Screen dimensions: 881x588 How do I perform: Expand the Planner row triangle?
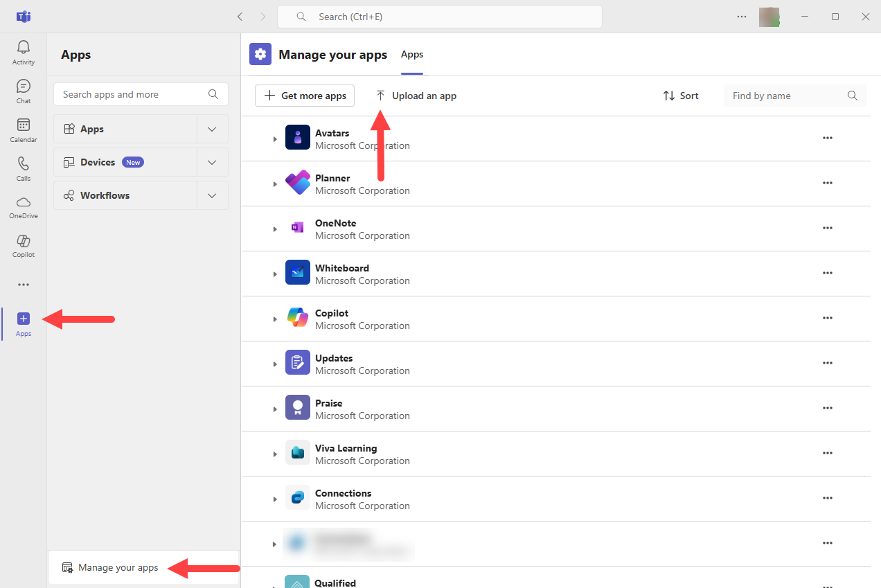[x=275, y=184]
